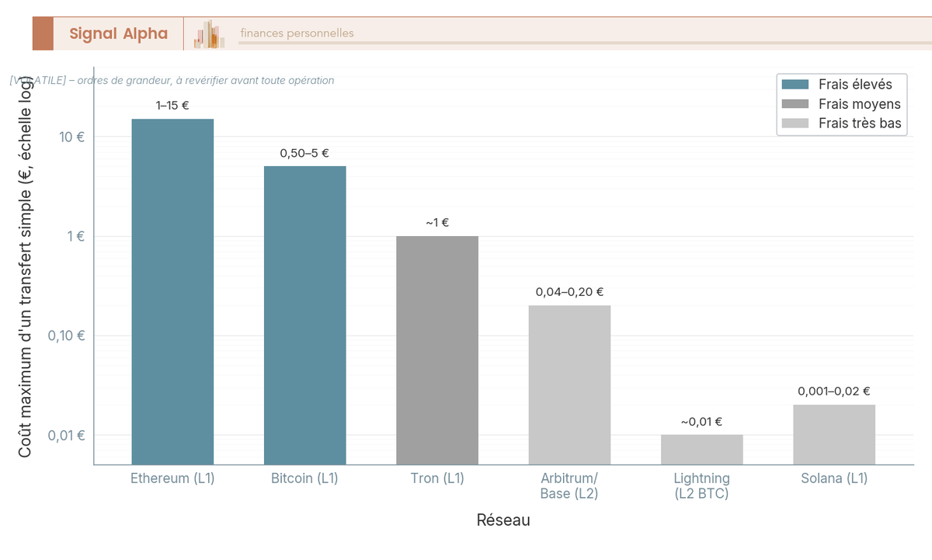This screenshot has height=560, width=932.
Task: Click the 1–15 € data label
Action: pos(172,105)
